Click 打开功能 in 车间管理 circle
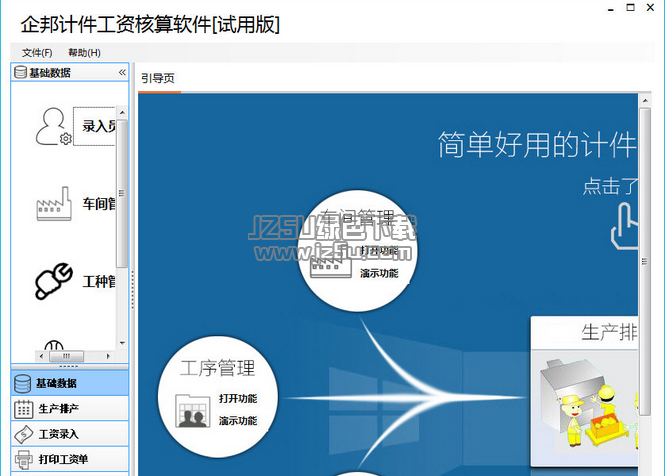666x476 pixels. click(x=379, y=251)
